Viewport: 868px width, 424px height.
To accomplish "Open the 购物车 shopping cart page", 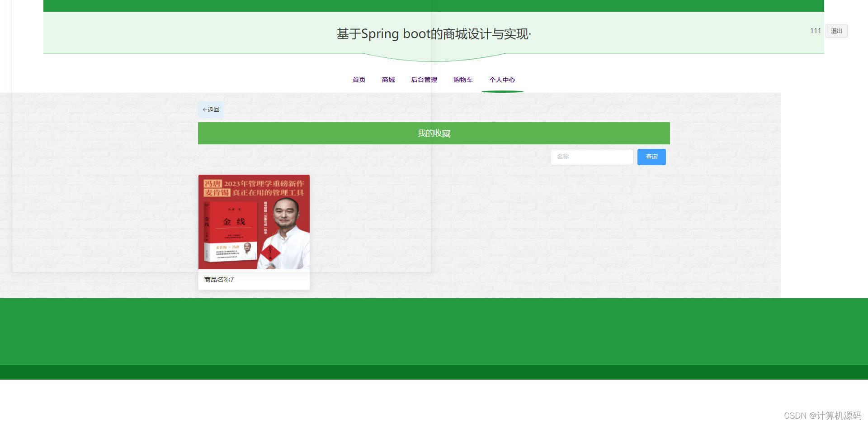I will [x=462, y=80].
